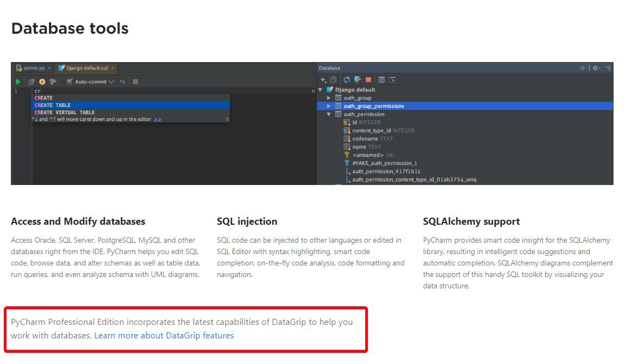Click the icon right of the run arrow
This screenshot has width=644, height=364.
click(31, 82)
